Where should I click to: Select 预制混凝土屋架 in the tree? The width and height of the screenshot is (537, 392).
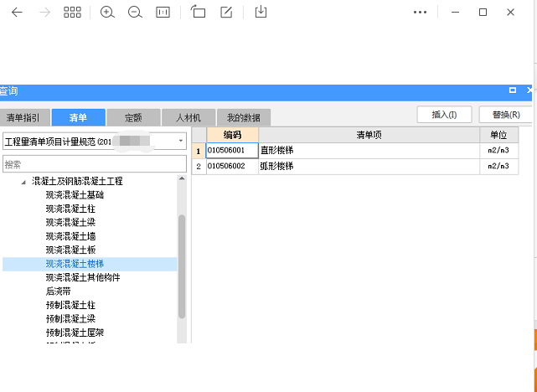(x=75, y=333)
